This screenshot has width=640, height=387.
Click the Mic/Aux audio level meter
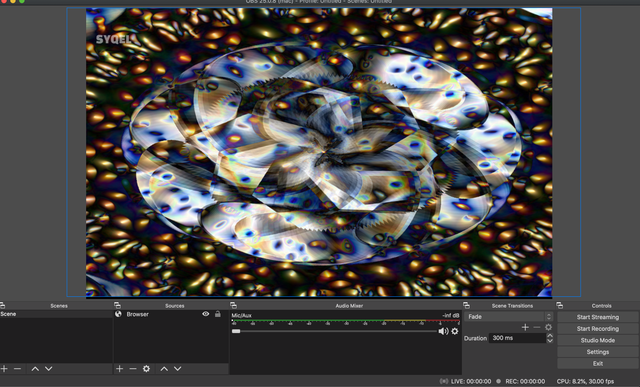[x=346, y=322]
